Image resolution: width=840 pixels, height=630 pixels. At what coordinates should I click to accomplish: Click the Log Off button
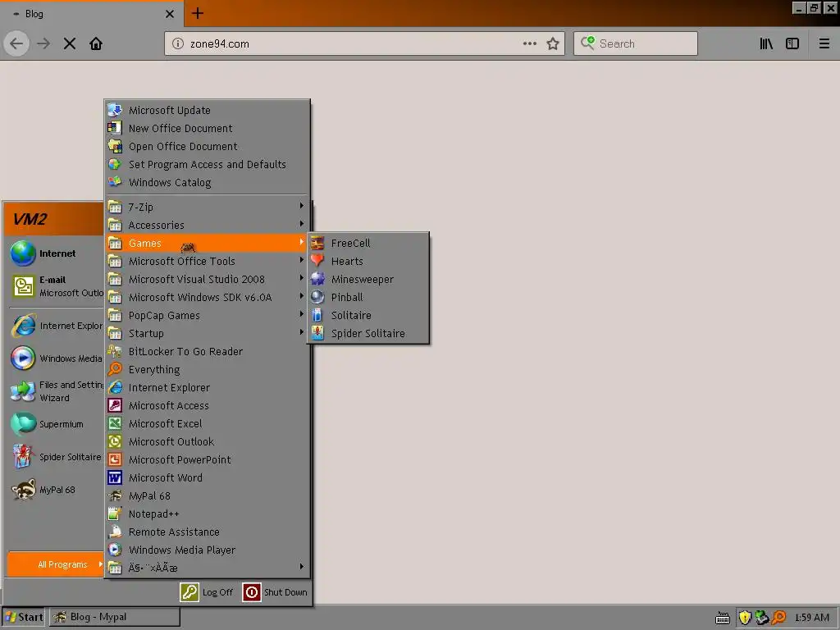(x=207, y=592)
